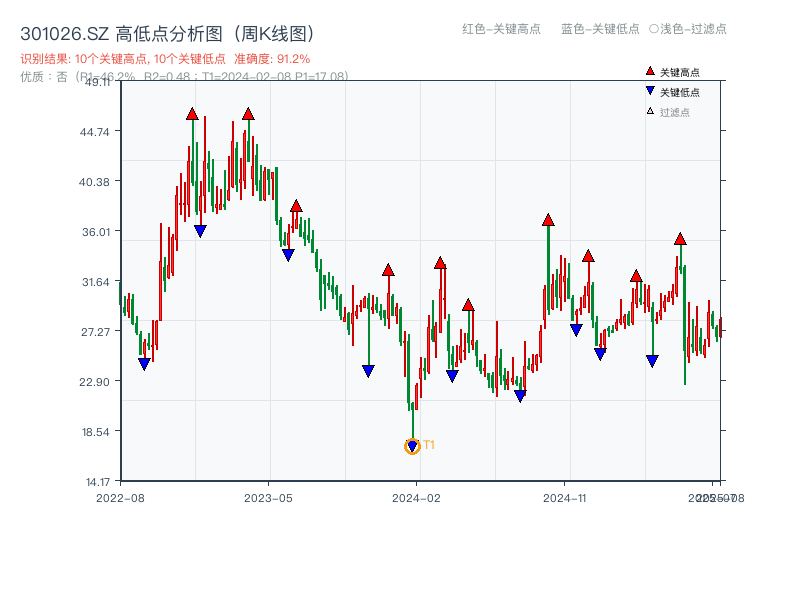Image resolution: width=800 pixels, height=600 pixels.
Task: Select the blue down-triangle at the chart's lowest point
Action: (412, 447)
